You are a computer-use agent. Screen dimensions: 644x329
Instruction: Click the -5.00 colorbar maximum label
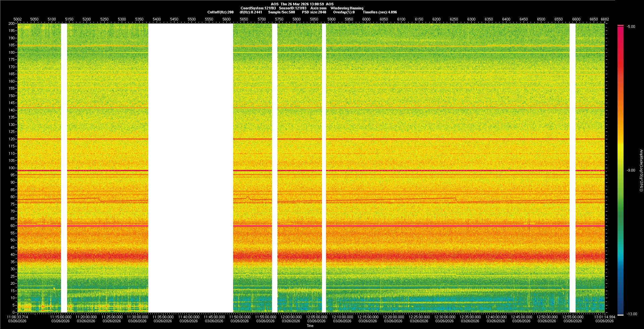click(x=631, y=27)
